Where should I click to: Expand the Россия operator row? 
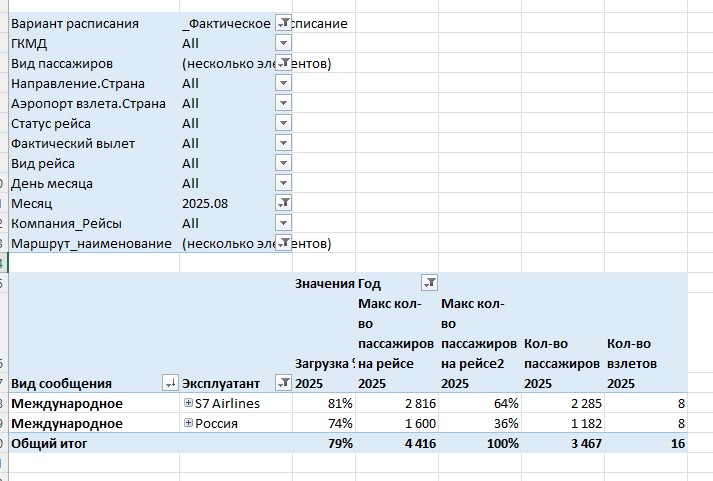(188, 423)
